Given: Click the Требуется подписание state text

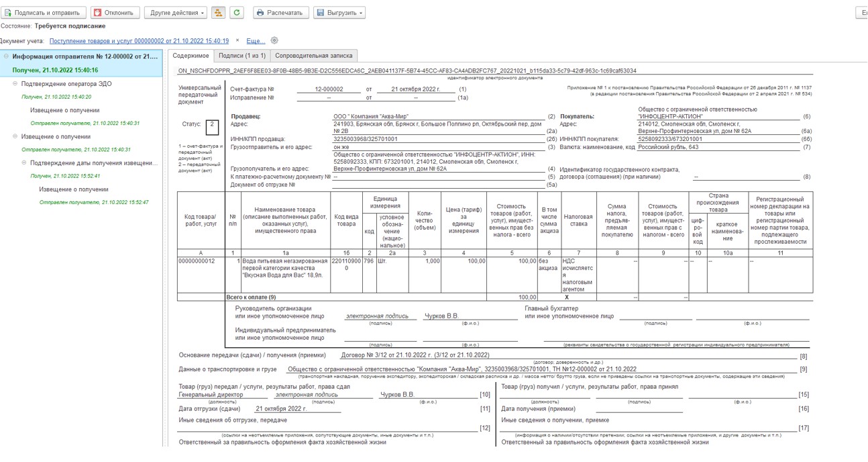Looking at the screenshot, I should click(x=70, y=26).
